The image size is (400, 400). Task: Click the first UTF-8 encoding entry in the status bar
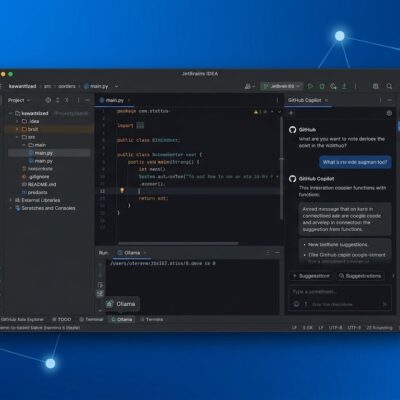(x=335, y=328)
